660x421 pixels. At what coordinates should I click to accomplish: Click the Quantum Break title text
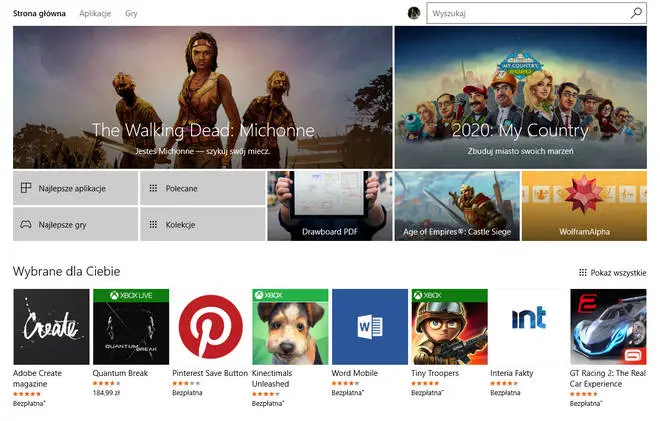[120, 373]
